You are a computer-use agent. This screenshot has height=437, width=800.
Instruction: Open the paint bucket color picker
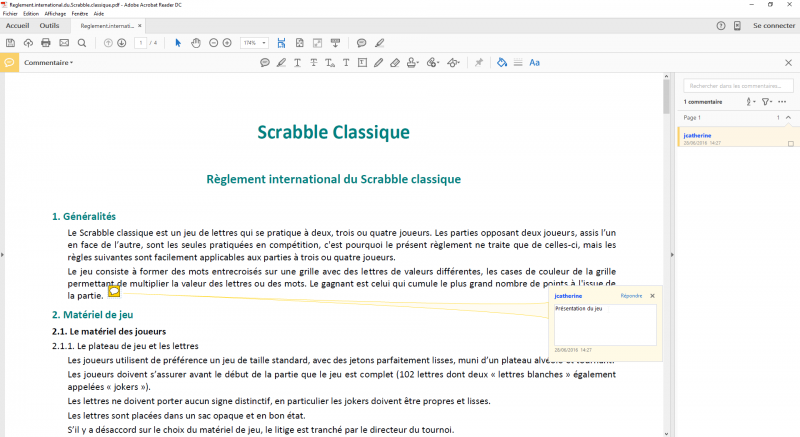coord(502,62)
